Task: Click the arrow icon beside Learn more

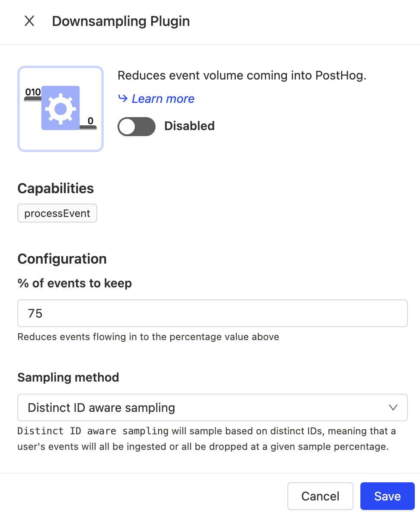Action: tap(123, 99)
